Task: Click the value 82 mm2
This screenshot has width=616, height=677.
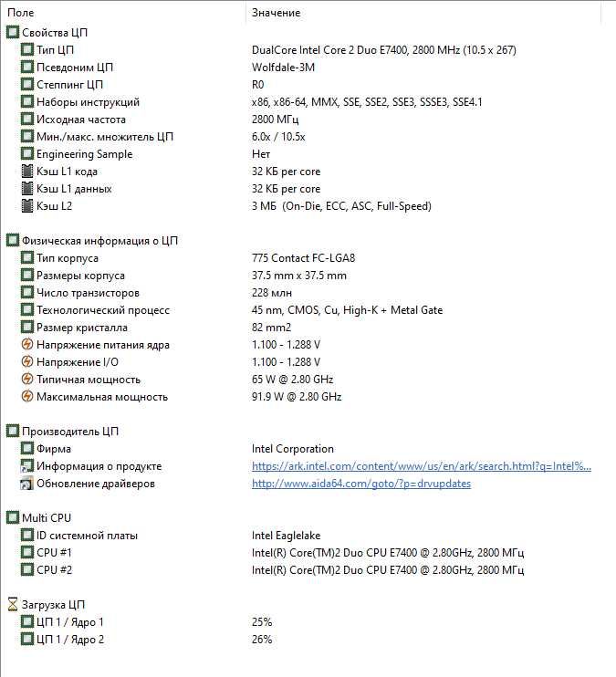Action: [271, 328]
